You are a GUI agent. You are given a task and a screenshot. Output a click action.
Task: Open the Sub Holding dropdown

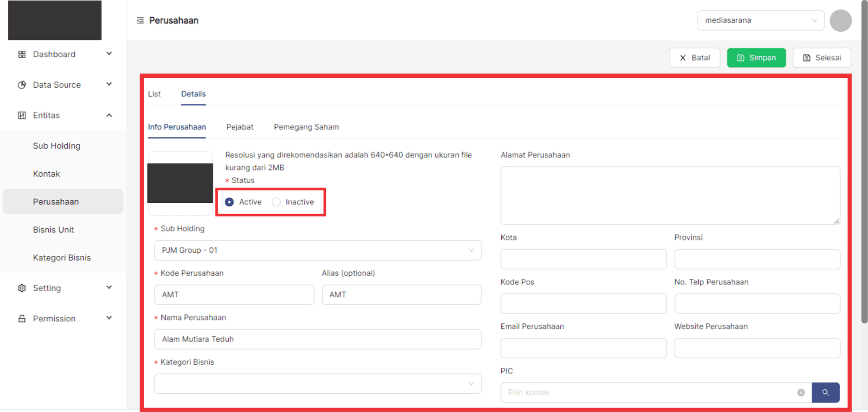[318, 250]
